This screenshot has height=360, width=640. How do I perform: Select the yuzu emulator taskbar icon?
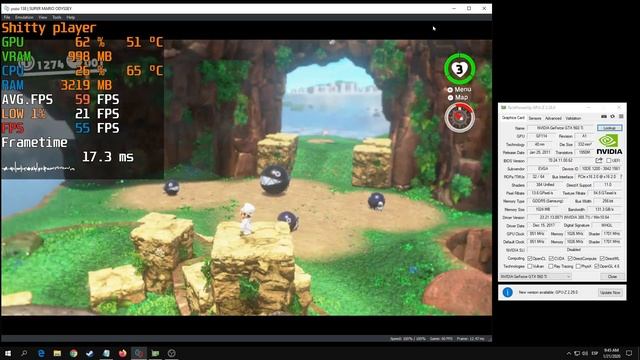click(139, 353)
